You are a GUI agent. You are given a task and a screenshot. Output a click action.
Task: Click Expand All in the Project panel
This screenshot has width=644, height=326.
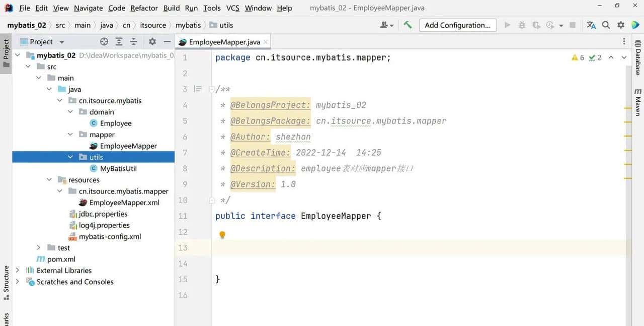pyautogui.click(x=119, y=42)
